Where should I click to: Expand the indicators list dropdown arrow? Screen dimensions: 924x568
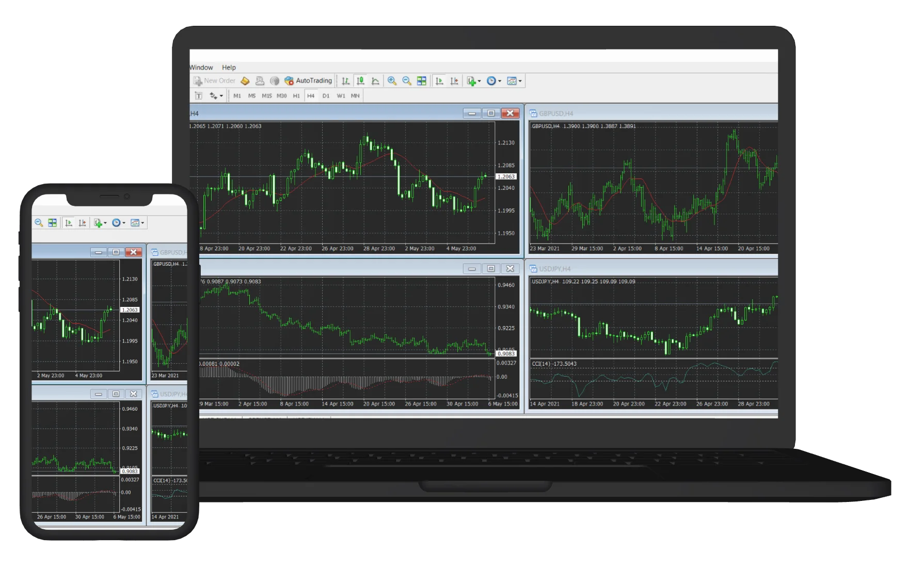pos(480,82)
